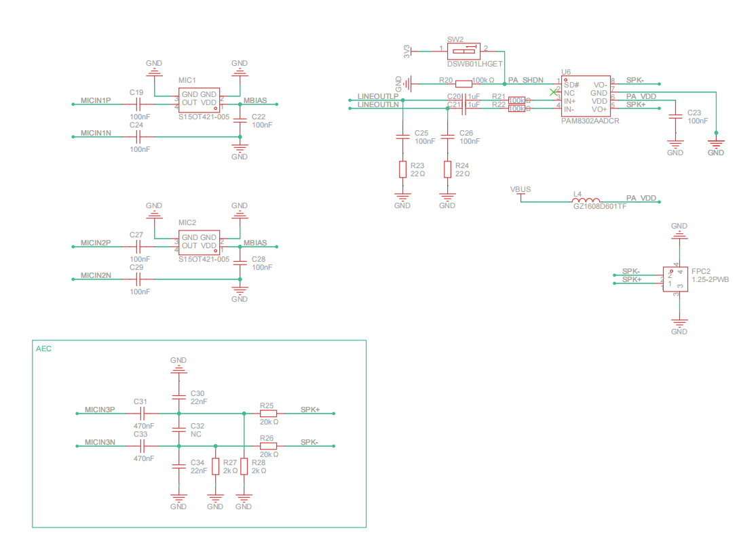
Task: Select the VBUS power label
Action: (520, 189)
